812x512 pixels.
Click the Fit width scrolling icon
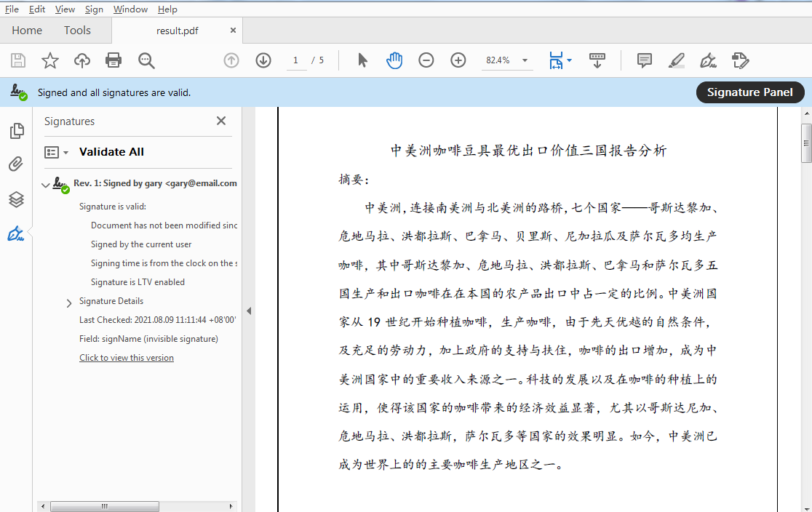tap(556, 60)
